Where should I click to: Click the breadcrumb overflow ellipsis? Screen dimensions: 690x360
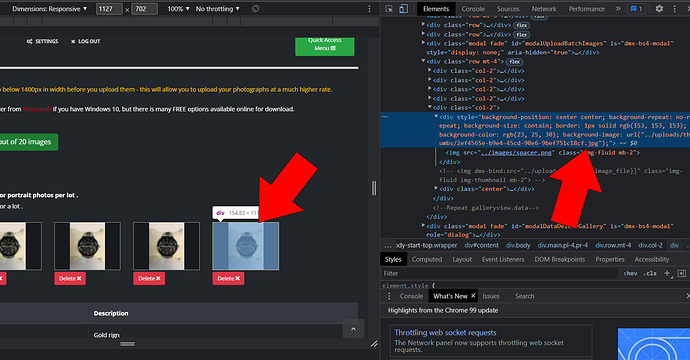[x=388, y=246]
